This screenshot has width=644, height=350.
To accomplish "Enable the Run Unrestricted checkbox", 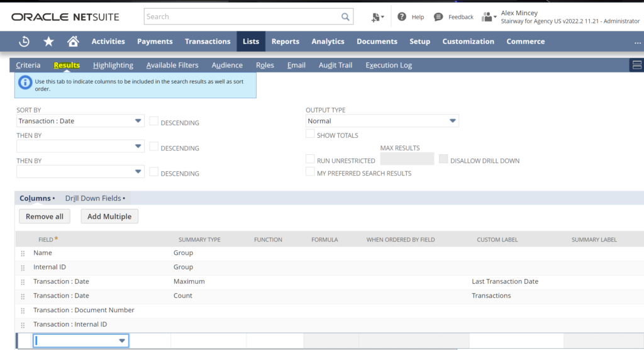I will [x=310, y=159].
